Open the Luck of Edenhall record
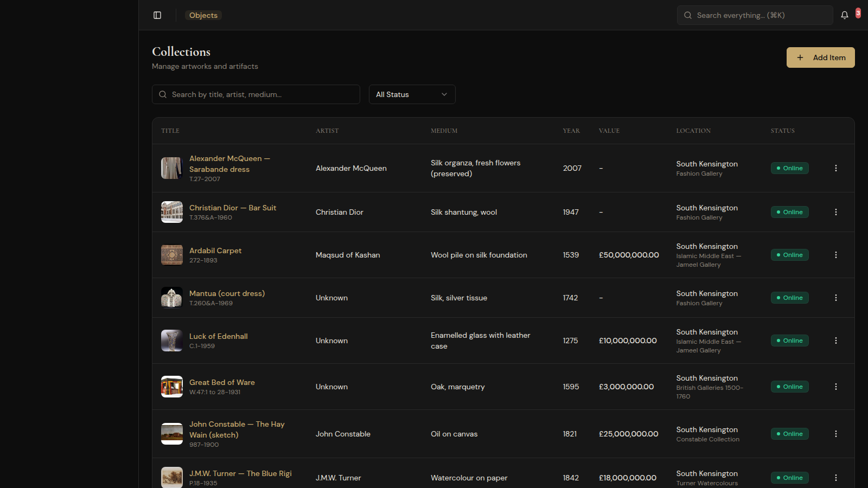This screenshot has height=488, width=868. (x=218, y=336)
